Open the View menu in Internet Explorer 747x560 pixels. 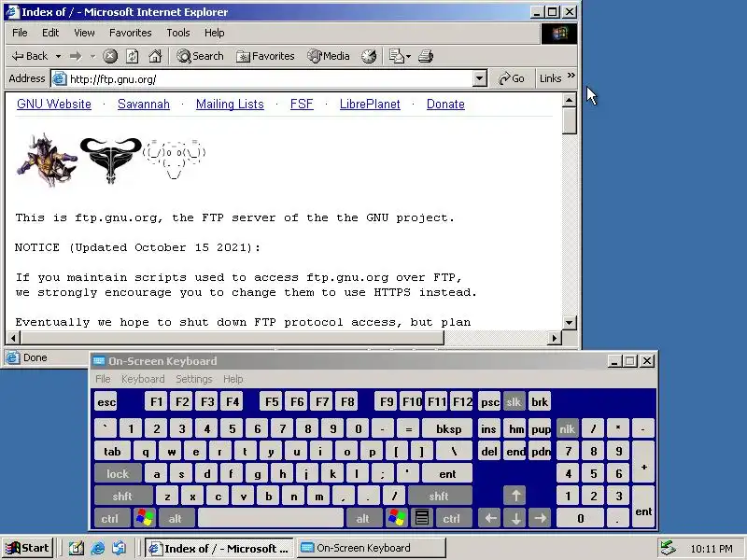(x=84, y=33)
